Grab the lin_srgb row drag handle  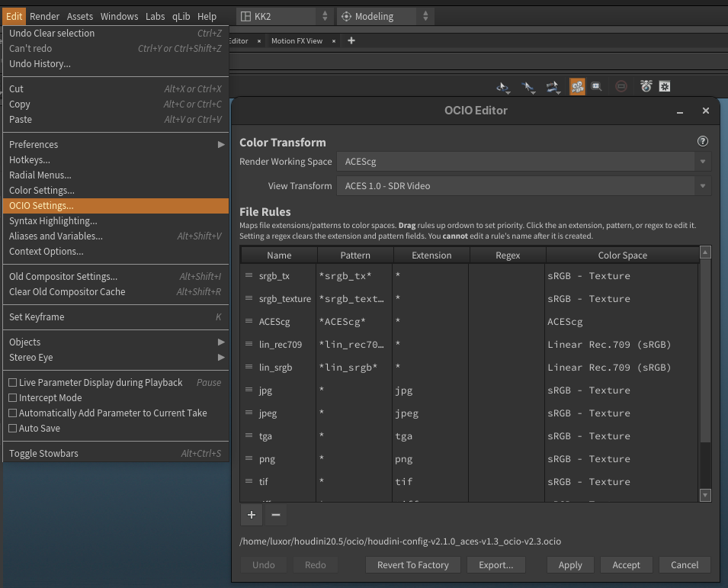pos(249,367)
